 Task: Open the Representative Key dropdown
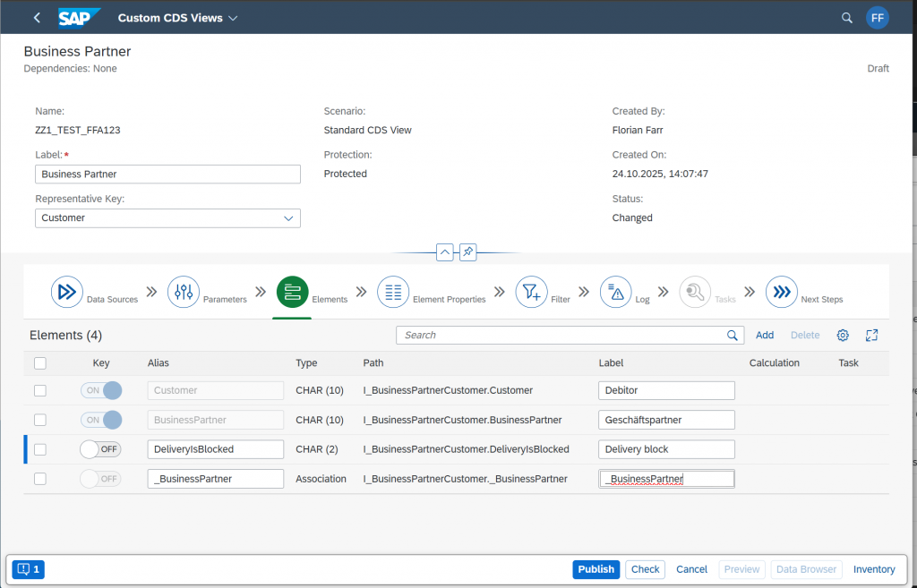[288, 218]
